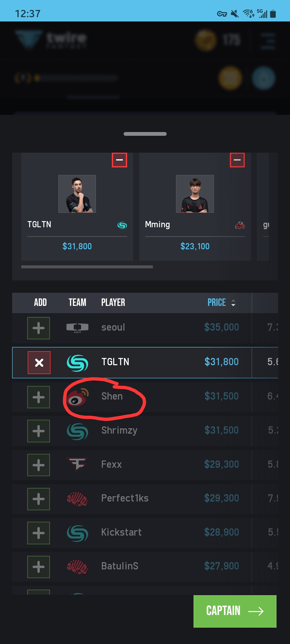Tap the bottom sheet drag handle
This screenshot has width=290, height=644.
click(145, 134)
